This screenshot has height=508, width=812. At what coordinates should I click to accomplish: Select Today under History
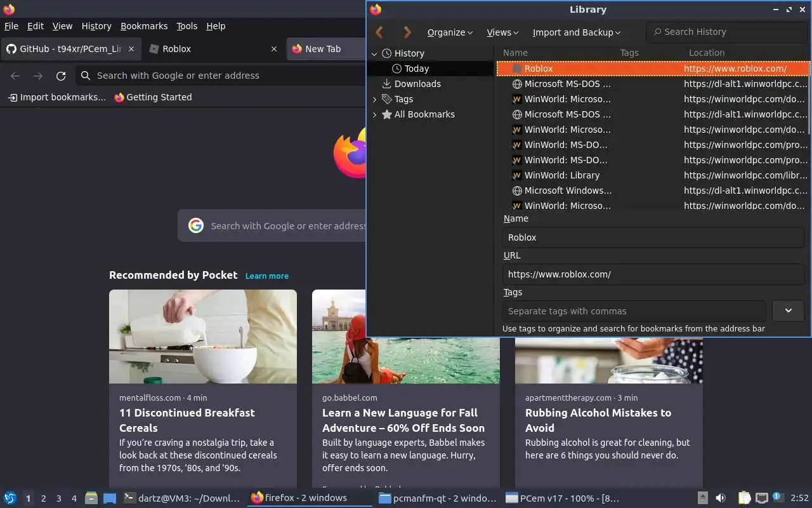pyautogui.click(x=431, y=69)
